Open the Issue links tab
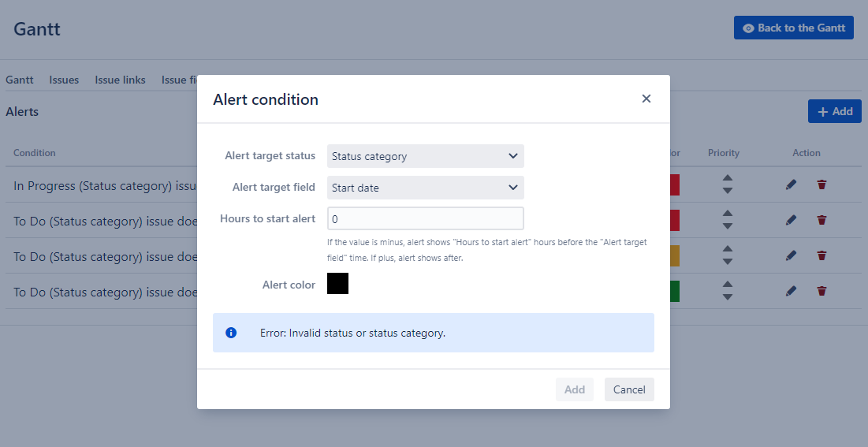This screenshot has width=868, height=447. 120,80
